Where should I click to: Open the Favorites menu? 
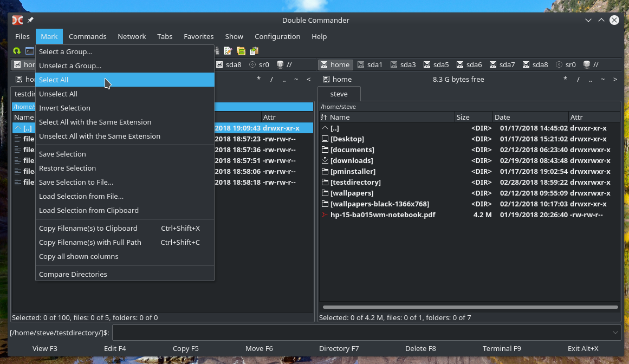pos(199,36)
